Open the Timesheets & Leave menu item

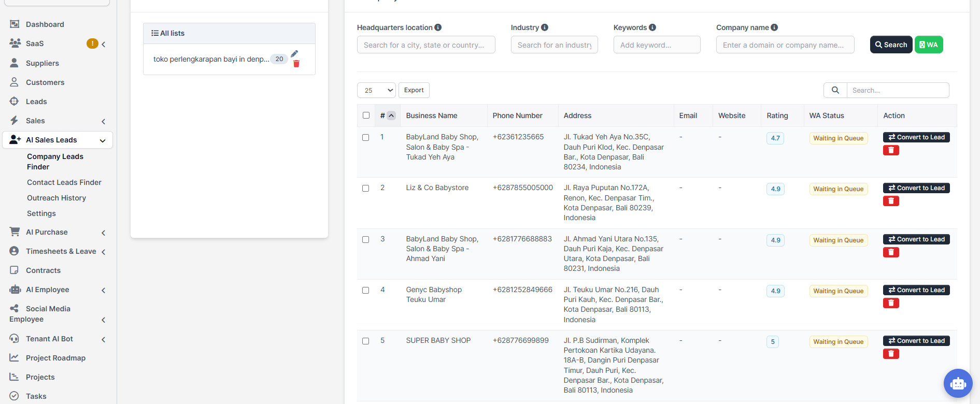[61, 251]
